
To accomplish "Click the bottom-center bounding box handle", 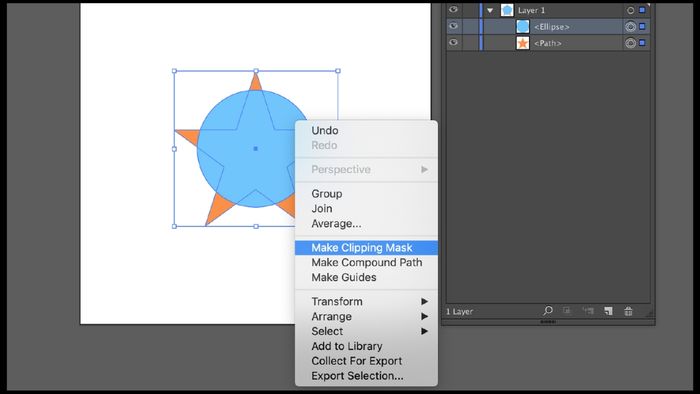I will [256, 226].
